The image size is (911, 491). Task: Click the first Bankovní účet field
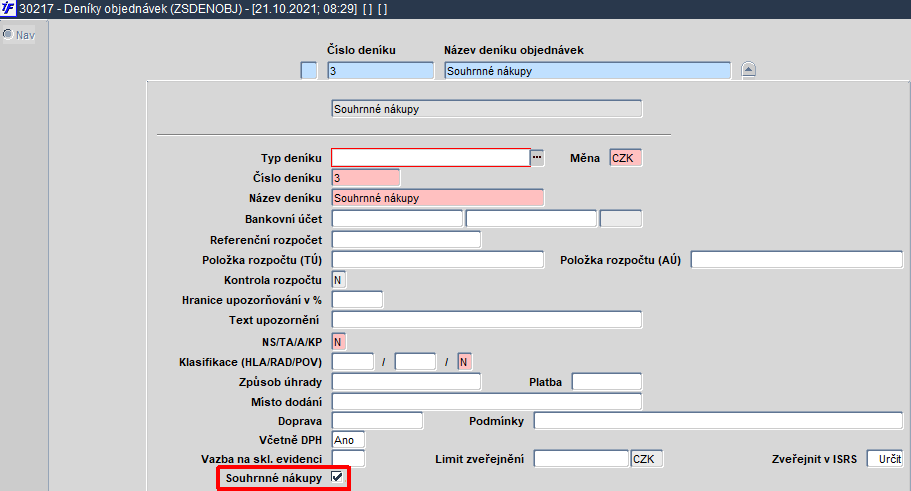click(397, 218)
